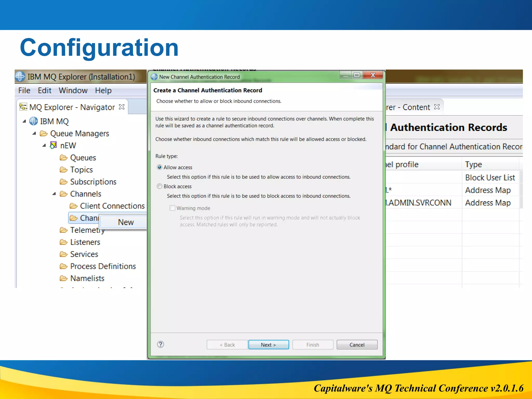The height and width of the screenshot is (399, 532).
Task: Click the Telemetry folder icon
Action: click(x=64, y=230)
